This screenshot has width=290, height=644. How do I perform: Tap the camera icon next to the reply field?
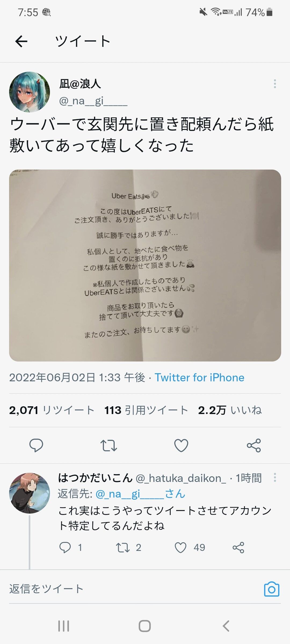click(x=271, y=589)
